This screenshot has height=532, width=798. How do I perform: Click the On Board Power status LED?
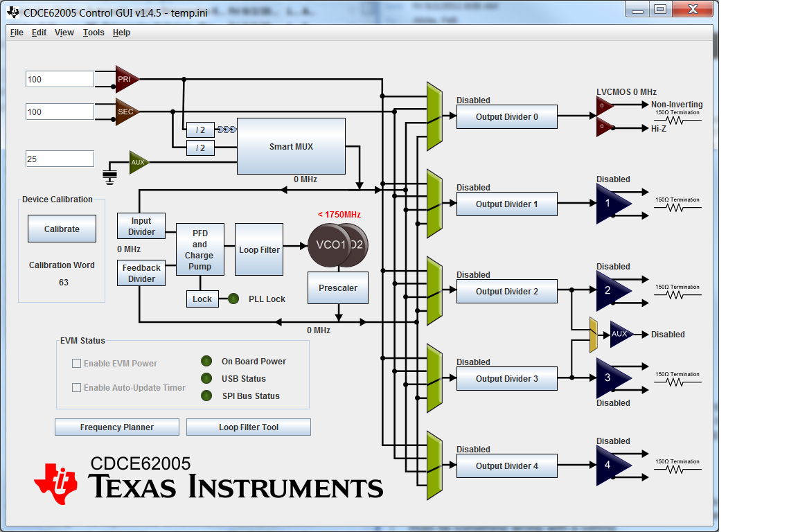pyautogui.click(x=206, y=361)
